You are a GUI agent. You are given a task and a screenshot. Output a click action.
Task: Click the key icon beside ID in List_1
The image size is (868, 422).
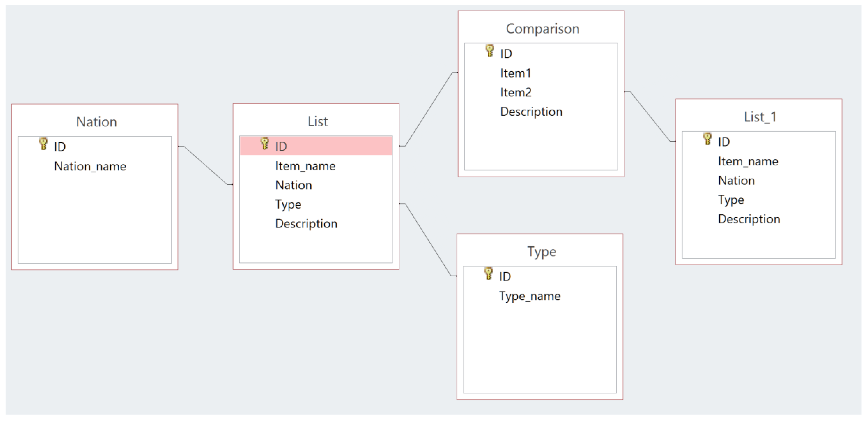[707, 139]
